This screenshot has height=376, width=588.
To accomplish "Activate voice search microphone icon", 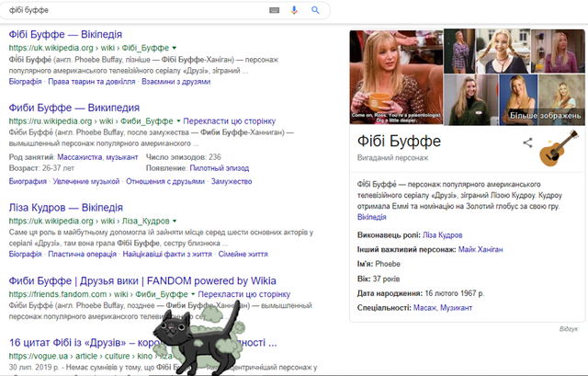I will 295,10.
